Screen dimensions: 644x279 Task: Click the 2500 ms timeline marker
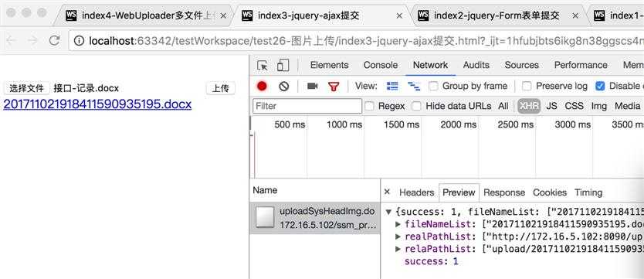click(x=516, y=124)
